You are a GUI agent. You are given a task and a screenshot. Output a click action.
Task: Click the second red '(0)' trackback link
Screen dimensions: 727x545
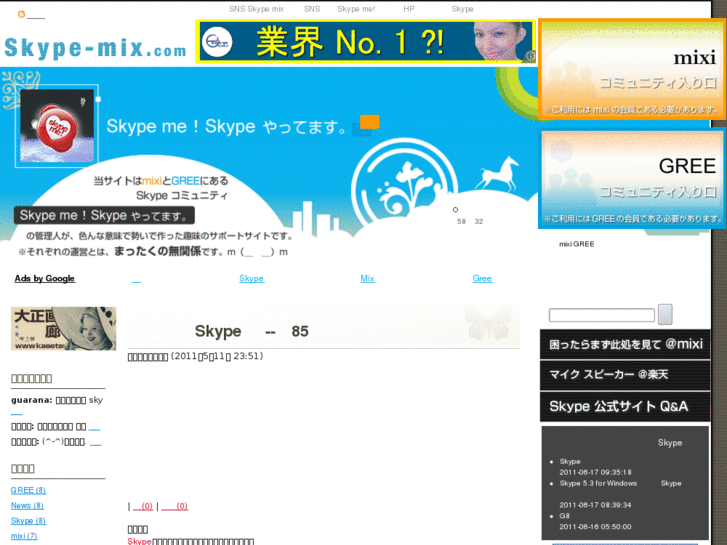pos(175,506)
